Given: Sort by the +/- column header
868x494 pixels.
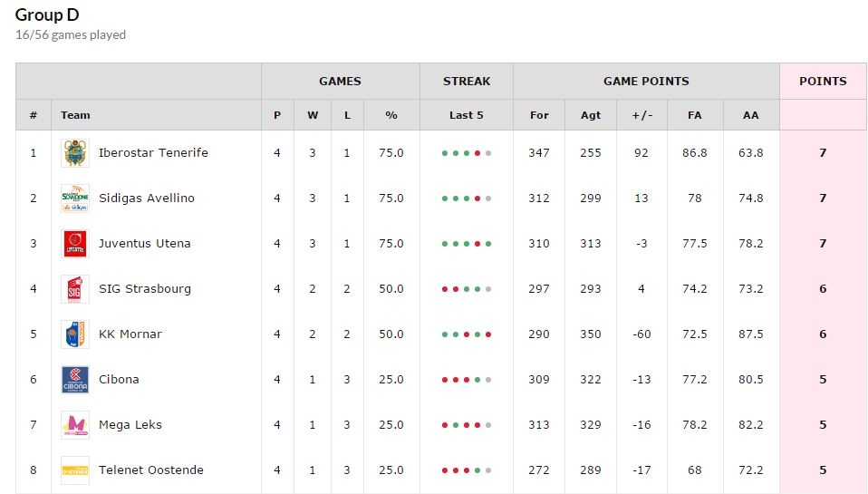Looking at the screenshot, I should point(642,115).
